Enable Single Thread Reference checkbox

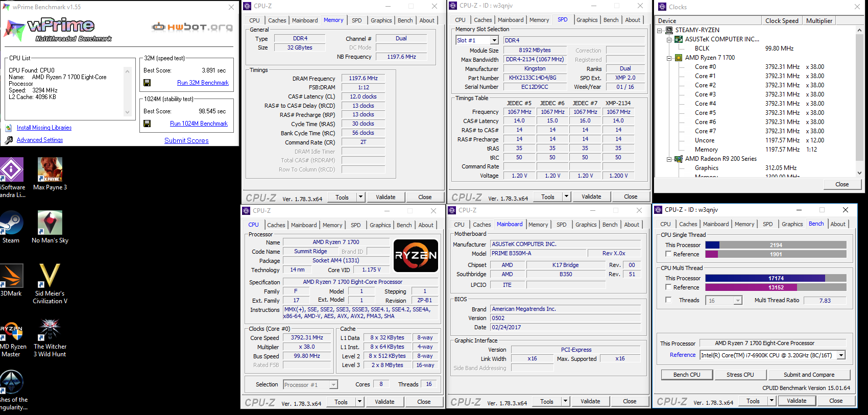click(668, 254)
